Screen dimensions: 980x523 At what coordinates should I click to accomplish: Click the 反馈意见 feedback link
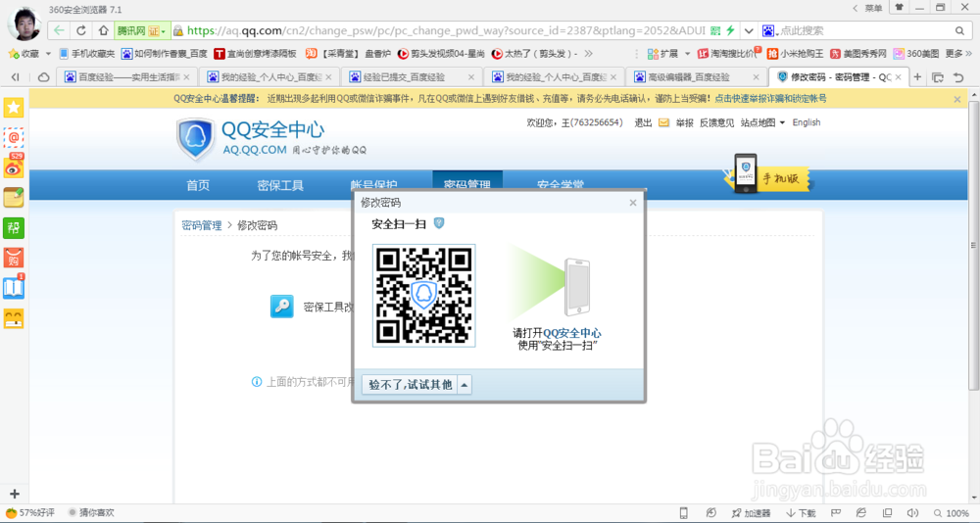[x=717, y=122]
